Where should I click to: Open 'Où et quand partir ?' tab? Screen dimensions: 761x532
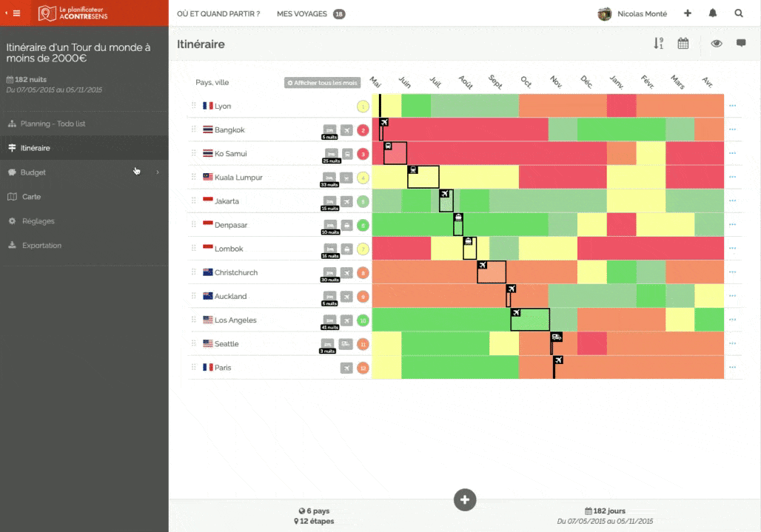click(x=218, y=13)
